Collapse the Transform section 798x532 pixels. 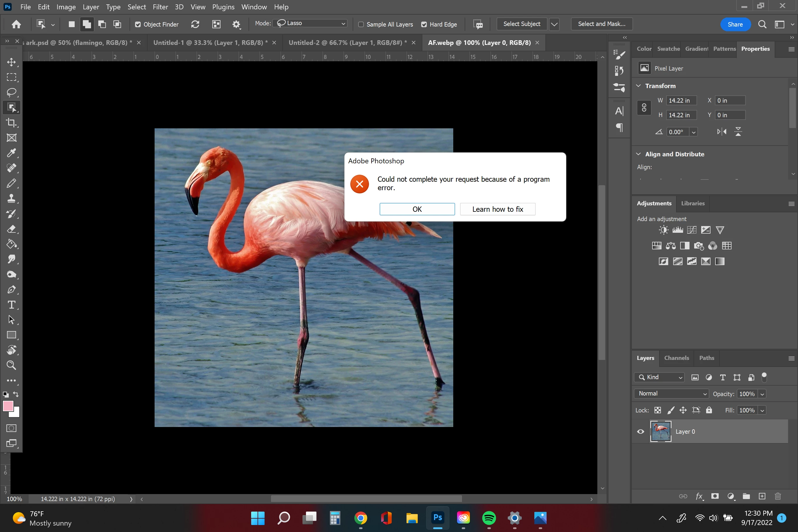click(638, 86)
